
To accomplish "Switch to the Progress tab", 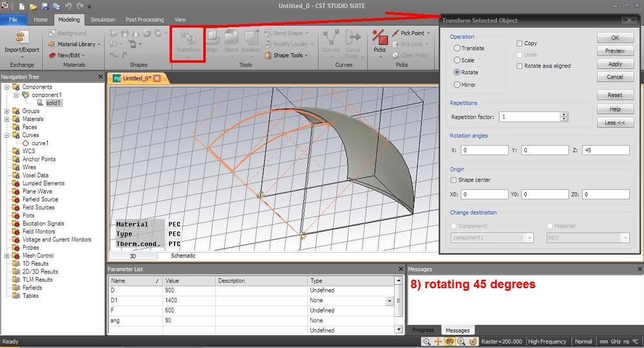I will [x=423, y=330].
